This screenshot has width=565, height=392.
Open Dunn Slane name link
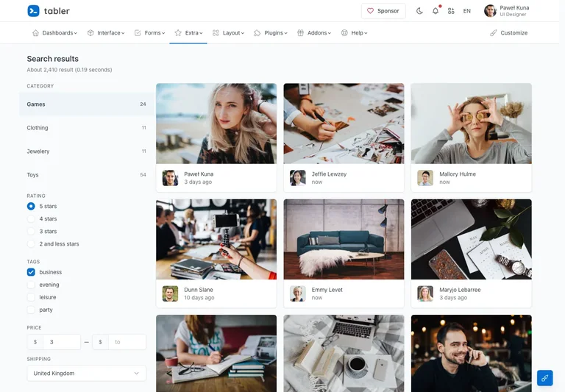coord(199,290)
